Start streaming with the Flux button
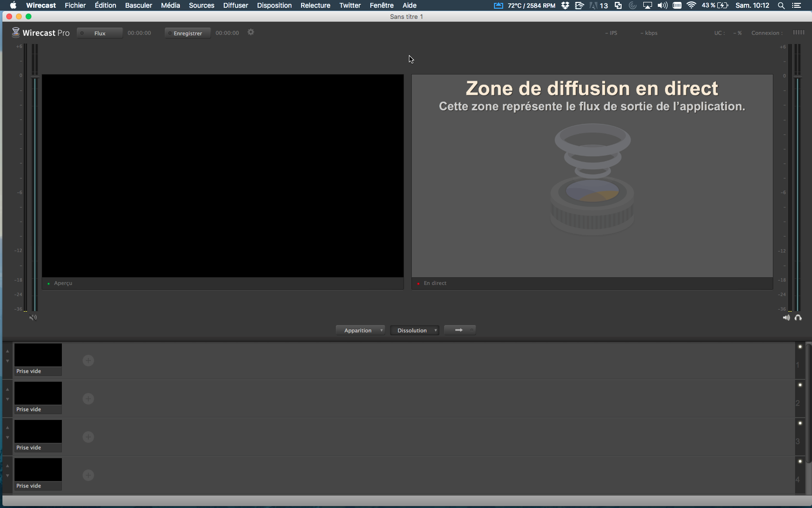This screenshot has height=508, width=812. 100,33
